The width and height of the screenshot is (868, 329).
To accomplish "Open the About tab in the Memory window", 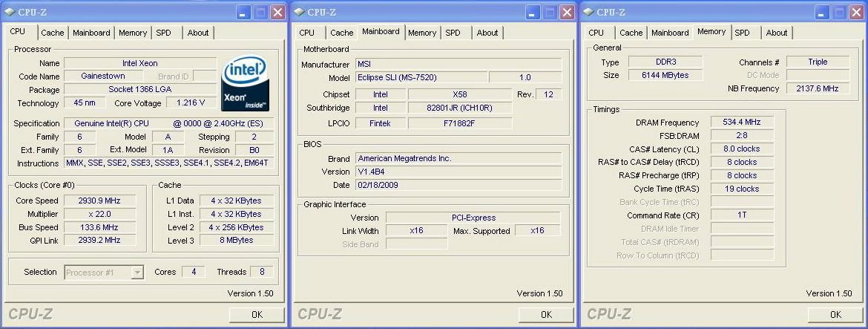I will pos(777,33).
